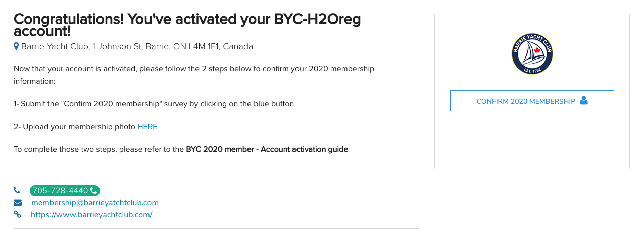Viewport: 644px width, 234px height.
Task: Click 'Upload your membership photo' step text
Action: coord(79,127)
